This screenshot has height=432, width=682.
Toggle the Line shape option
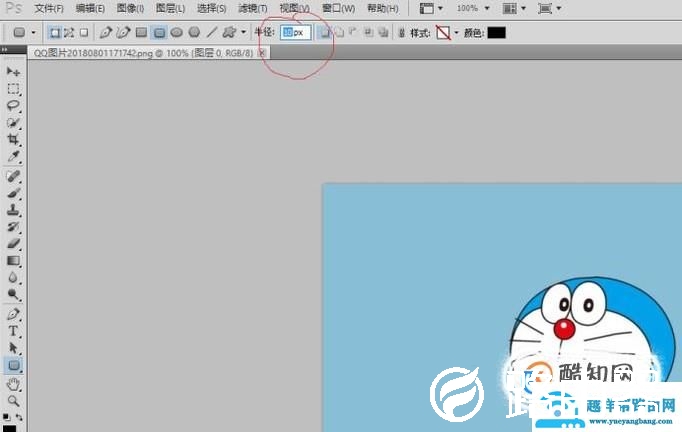(x=211, y=32)
